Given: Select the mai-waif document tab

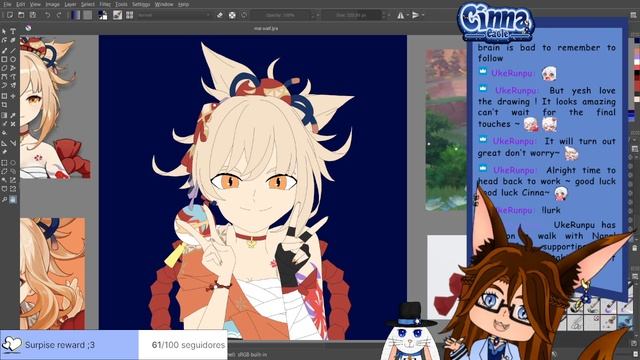Looking at the screenshot, I should [x=266, y=28].
